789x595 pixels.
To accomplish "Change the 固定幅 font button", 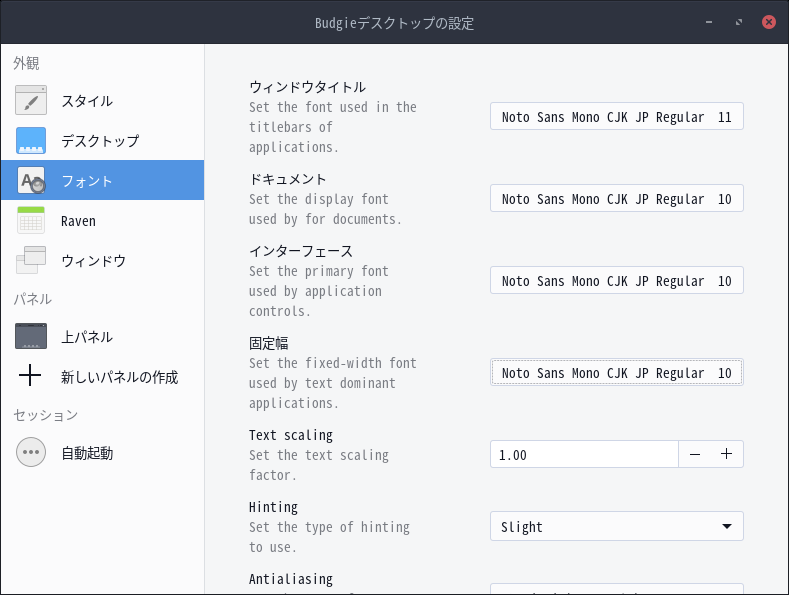I will [616, 373].
